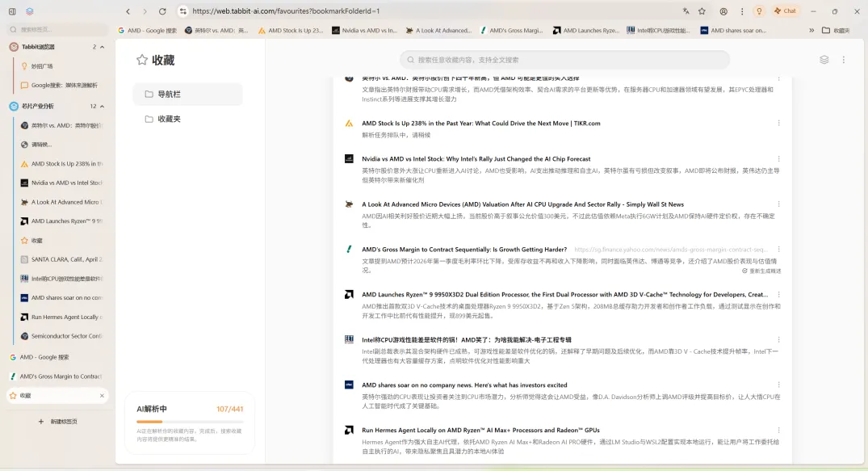Open 'AMD shares soar on...' bookmark bar item
Image resolution: width=868 pixels, height=471 pixels.
pyautogui.click(x=734, y=31)
